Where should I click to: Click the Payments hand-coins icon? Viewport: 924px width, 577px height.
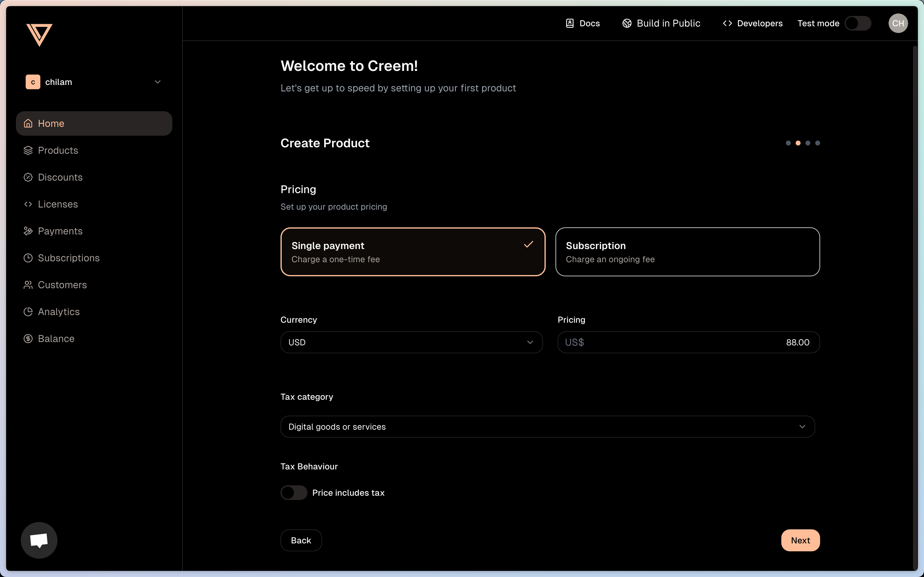point(28,231)
